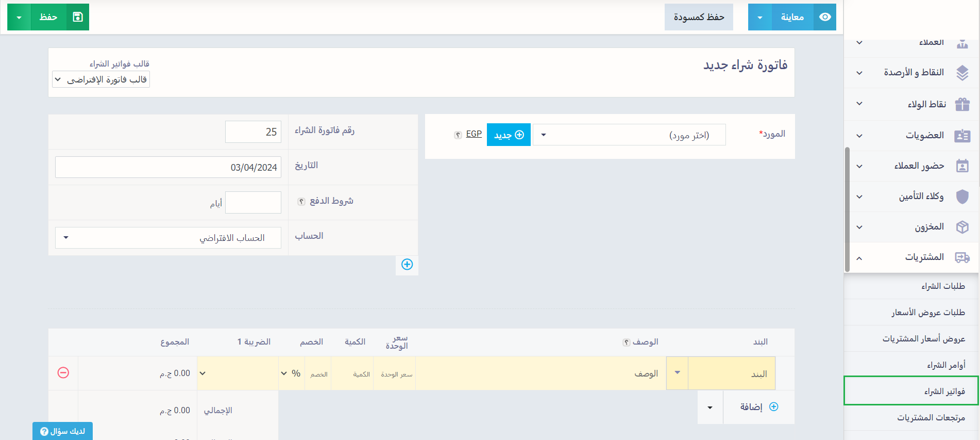Click the new supplier button
980x440 pixels.
[509, 135]
